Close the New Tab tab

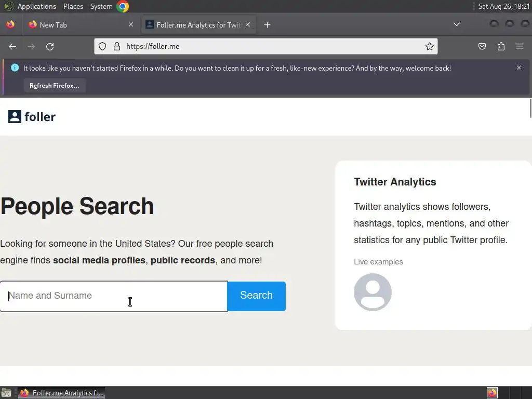(x=131, y=25)
